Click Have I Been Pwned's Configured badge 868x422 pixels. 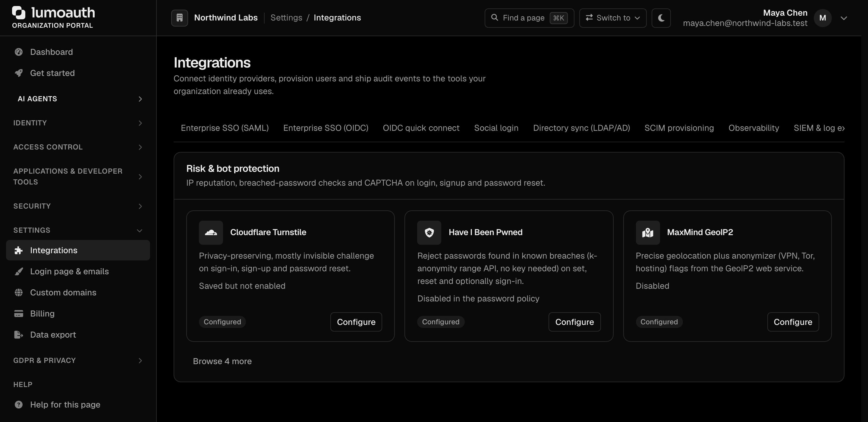pyautogui.click(x=441, y=322)
